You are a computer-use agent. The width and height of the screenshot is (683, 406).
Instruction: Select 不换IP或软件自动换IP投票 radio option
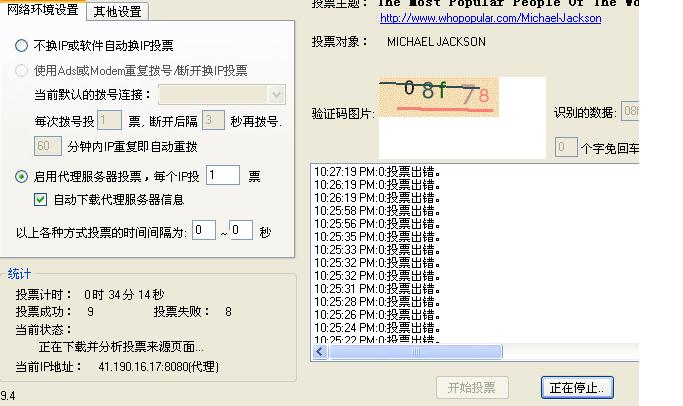[x=22, y=46]
